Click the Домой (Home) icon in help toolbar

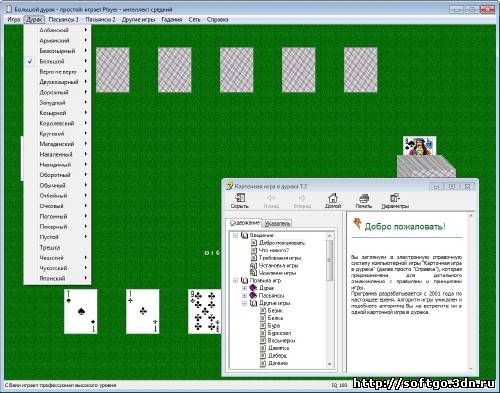[333, 198]
